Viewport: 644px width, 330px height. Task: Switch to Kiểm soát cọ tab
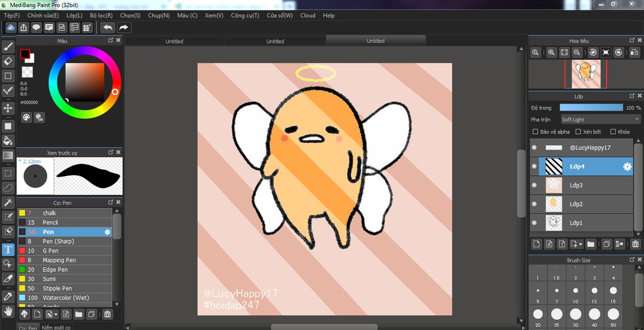[x=56, y=327]
